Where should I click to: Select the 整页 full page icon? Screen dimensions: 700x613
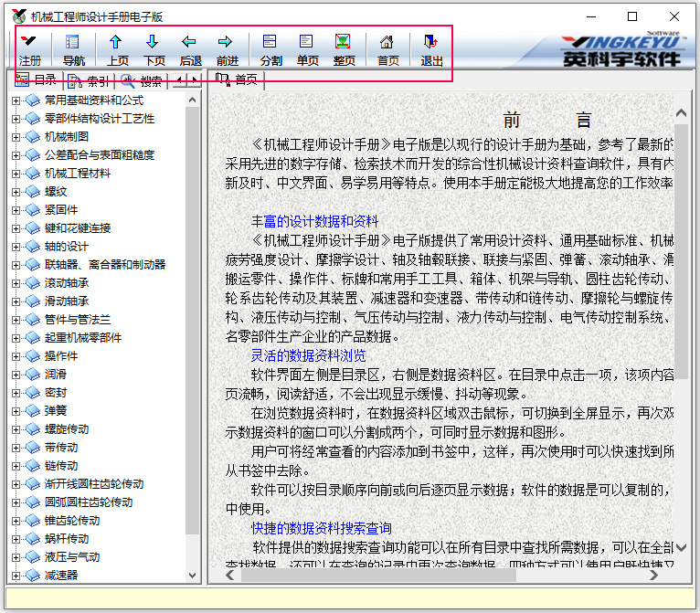click(x=344, y=50)
